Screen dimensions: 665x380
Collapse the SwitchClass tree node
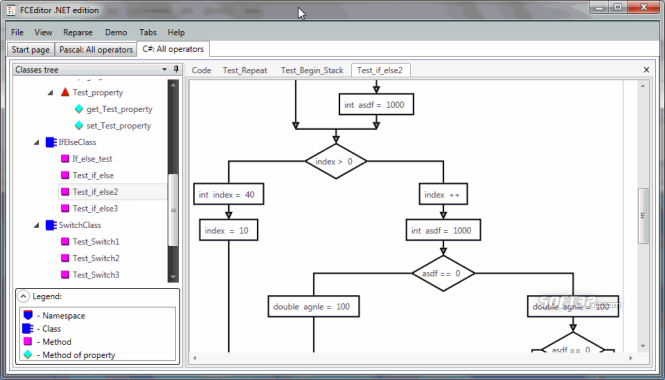pyautogui.click(x=36, y=225)
